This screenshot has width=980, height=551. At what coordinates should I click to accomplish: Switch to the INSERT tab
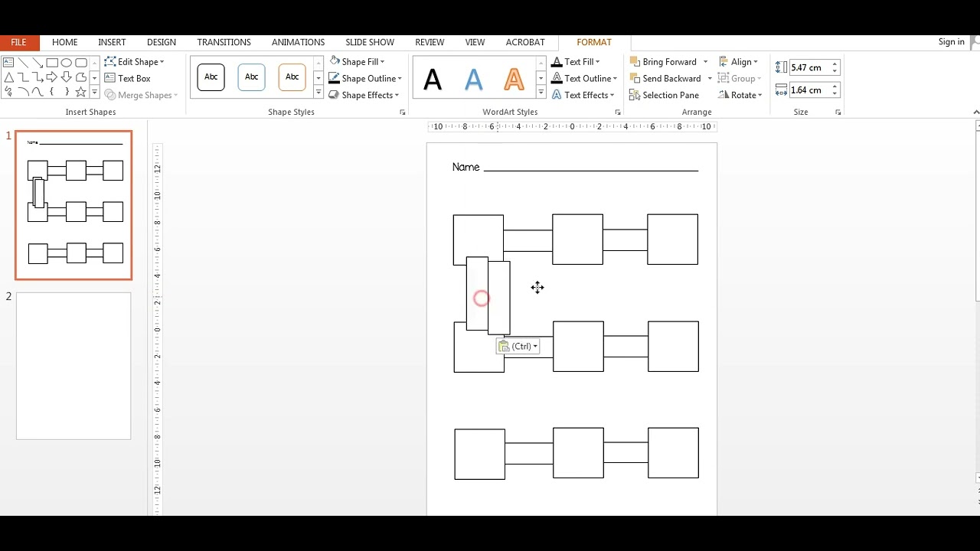click(x=112, y=42)
